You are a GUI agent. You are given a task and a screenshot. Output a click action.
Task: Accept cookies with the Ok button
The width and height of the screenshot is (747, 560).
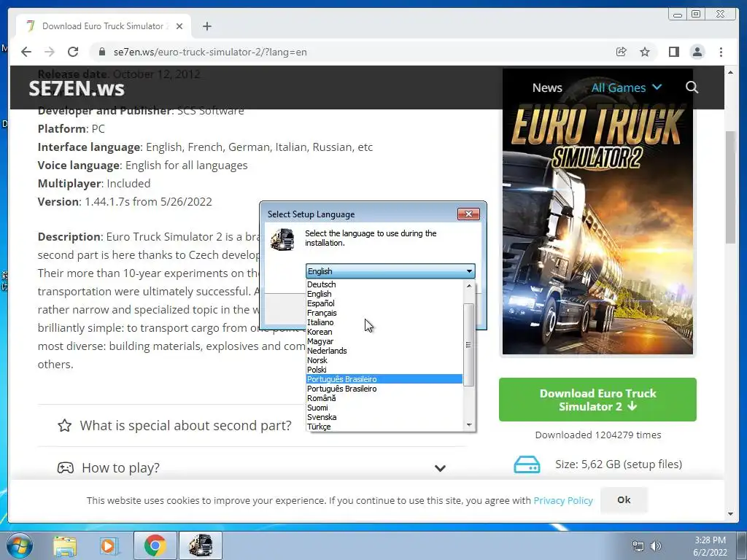click(x=624, y=500)
